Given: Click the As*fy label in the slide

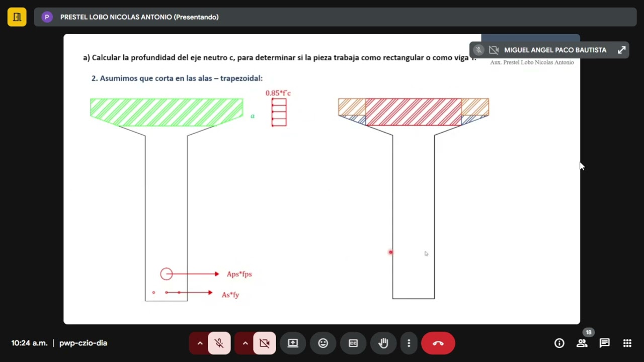Looking at the screenshot, I should [x=230, y=295].
